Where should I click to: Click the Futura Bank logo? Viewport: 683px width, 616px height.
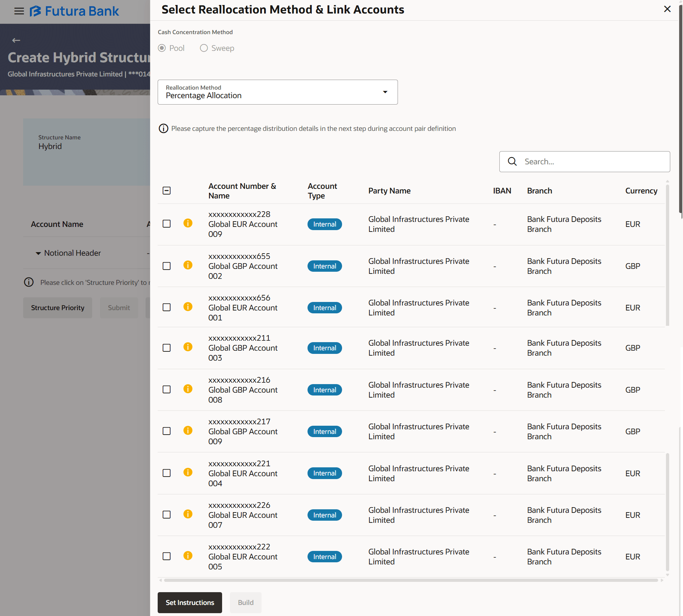pos(74,11)
